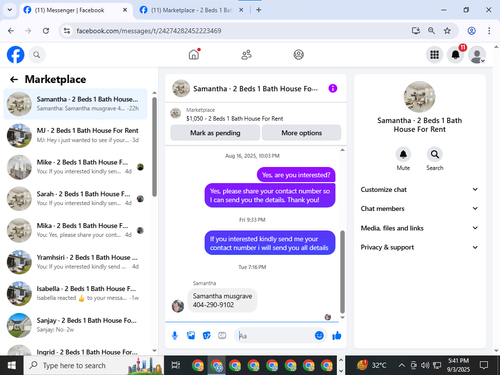Open the Friends icon in top navigation
Viewport: 500px width, 375px height.
(246, 54)
